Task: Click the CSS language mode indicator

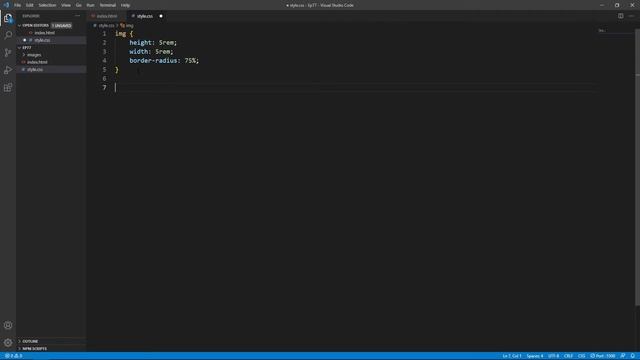Action: (582, 356)
